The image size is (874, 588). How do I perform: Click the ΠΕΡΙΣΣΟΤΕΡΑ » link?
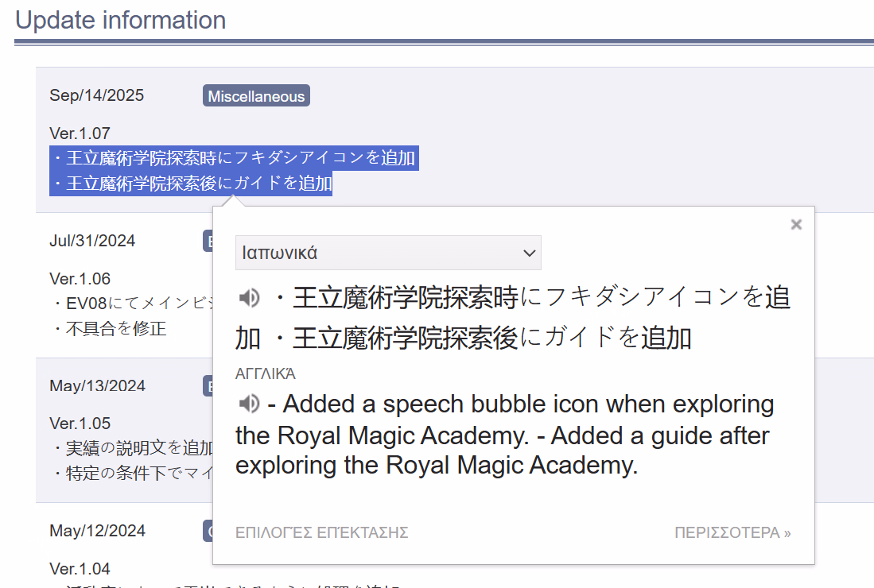[x=732, y=532]
